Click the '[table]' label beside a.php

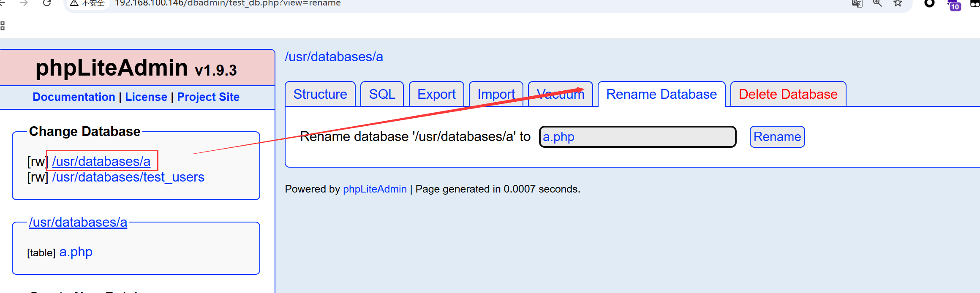41,253
